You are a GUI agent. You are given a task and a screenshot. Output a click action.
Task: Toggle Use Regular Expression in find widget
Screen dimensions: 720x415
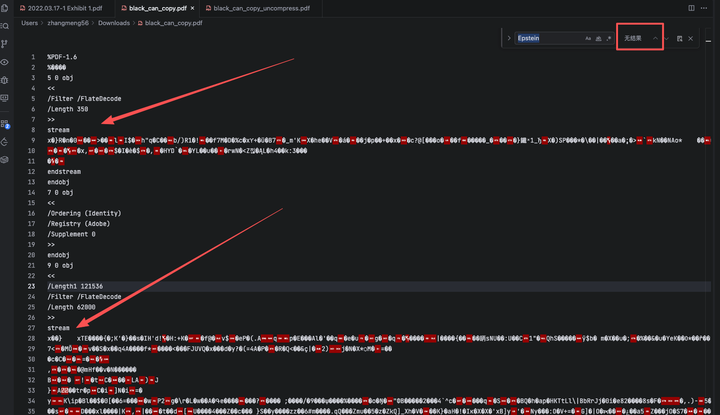[608, 38]
